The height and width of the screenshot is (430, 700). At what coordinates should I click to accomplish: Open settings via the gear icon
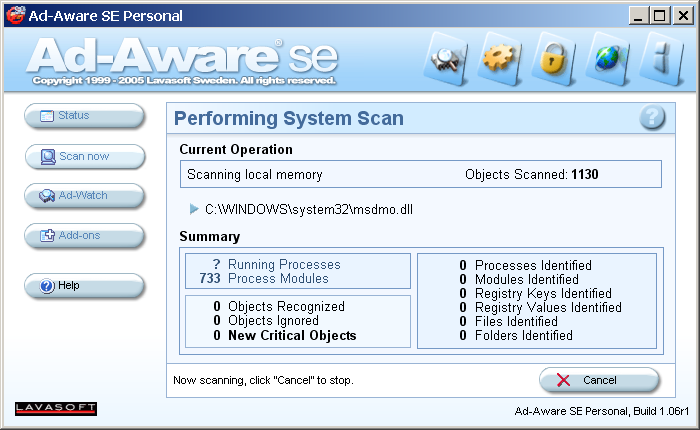pyautogui.click(x=499, y=59)
